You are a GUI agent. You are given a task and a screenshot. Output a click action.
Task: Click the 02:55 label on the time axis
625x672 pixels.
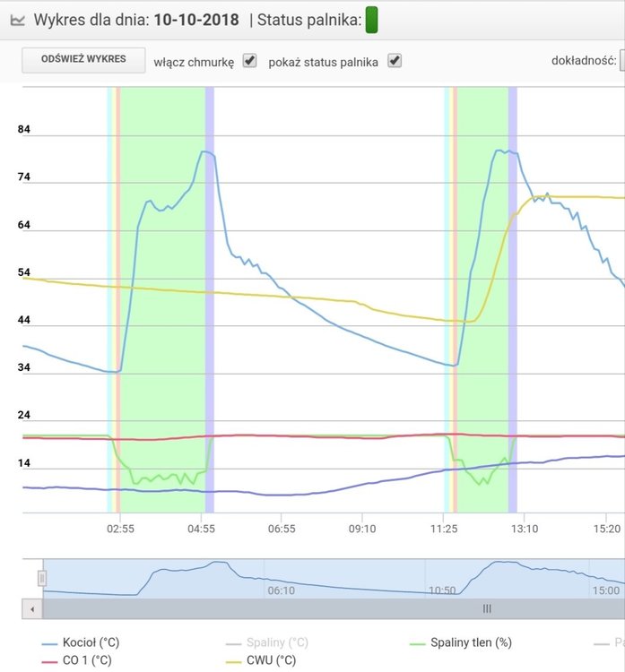pyautogui.click(x=120, y=529)
